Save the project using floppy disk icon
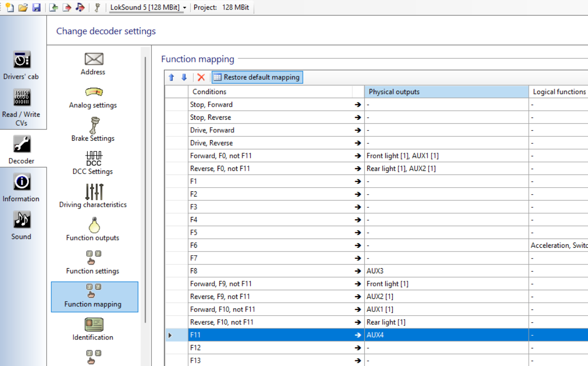 [36, 7]
